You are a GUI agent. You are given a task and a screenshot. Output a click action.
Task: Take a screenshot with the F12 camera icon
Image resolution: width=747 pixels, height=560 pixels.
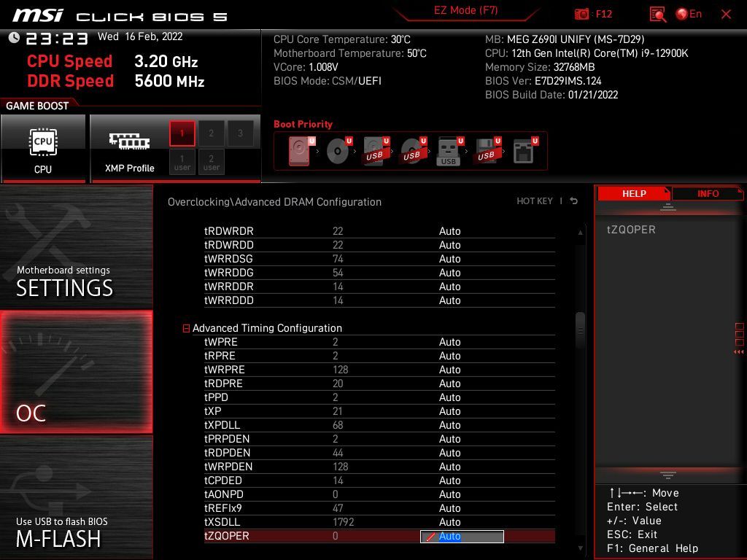(x=581, y=14)
